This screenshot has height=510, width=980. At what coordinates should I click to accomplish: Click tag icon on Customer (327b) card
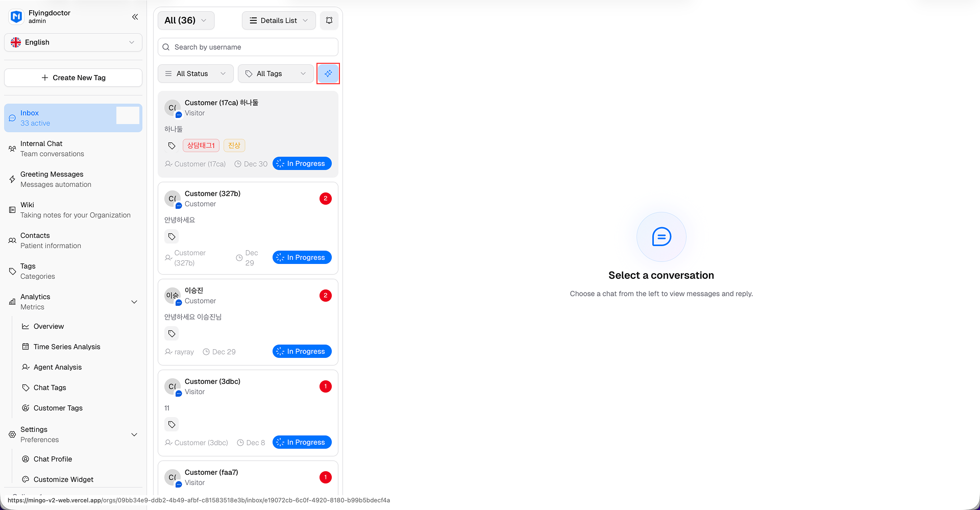172,236
